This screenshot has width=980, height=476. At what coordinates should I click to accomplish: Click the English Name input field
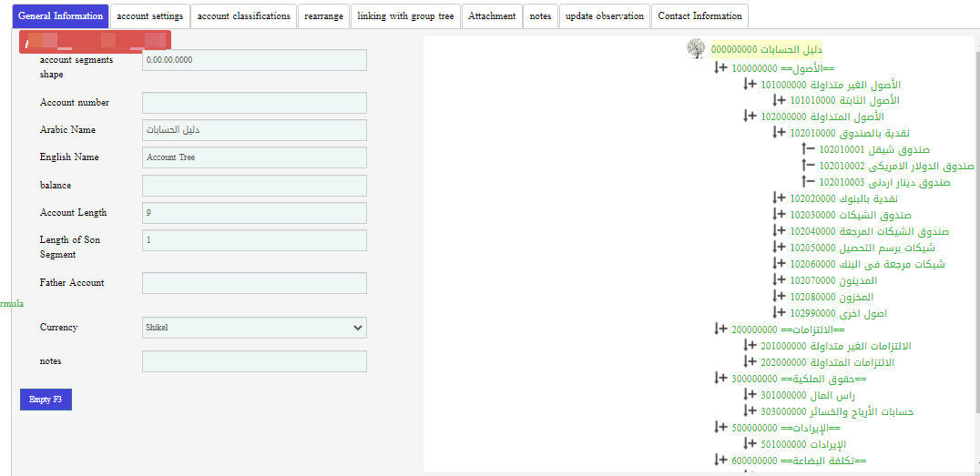coord(254,157)
